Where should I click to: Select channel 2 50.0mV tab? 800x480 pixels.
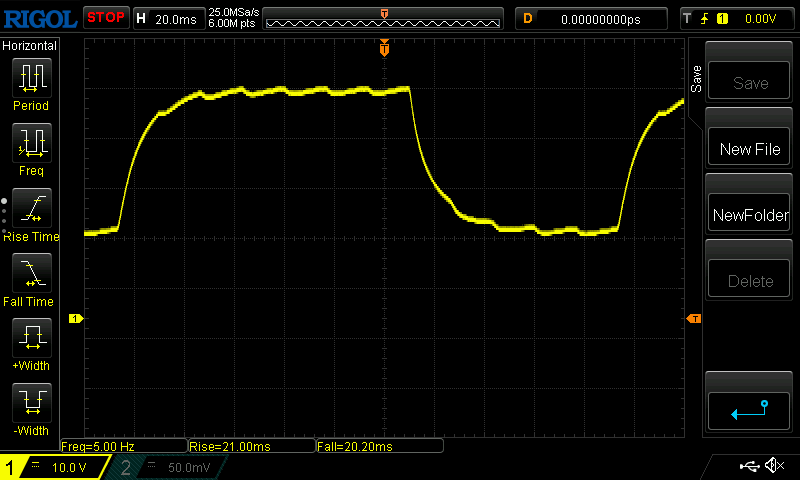pyautogui.click(x=168, y=467)
